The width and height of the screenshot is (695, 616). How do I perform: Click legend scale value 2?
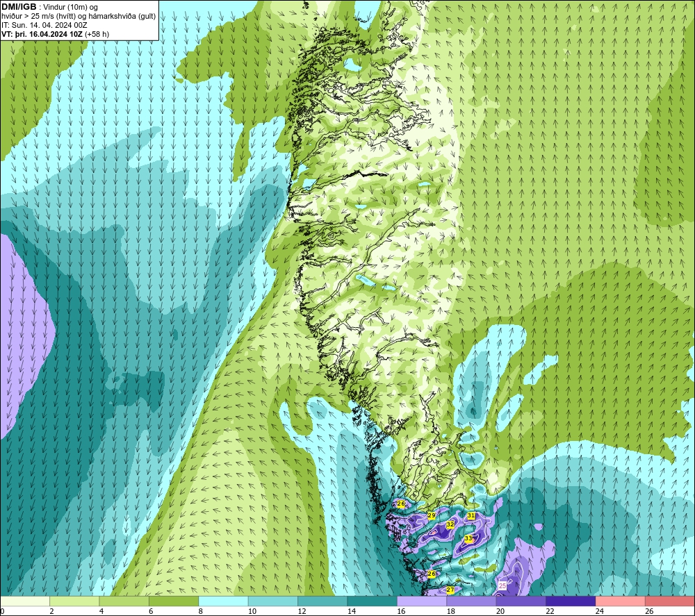click(x=52, y=611)
